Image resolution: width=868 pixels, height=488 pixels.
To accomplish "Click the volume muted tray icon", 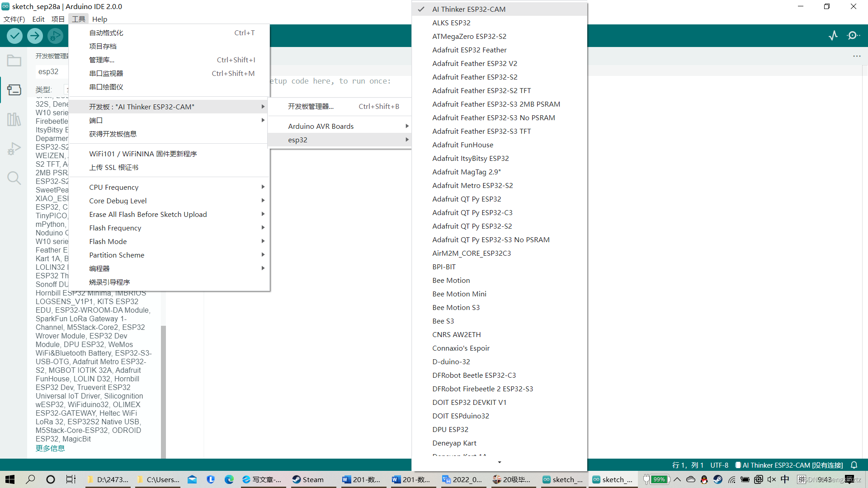I will [x=771, y=479].
